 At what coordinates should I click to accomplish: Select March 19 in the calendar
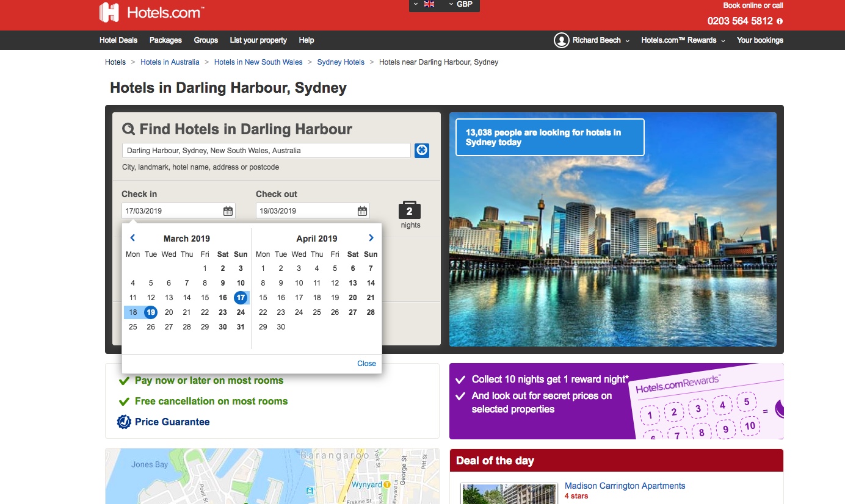coord(151,312)
